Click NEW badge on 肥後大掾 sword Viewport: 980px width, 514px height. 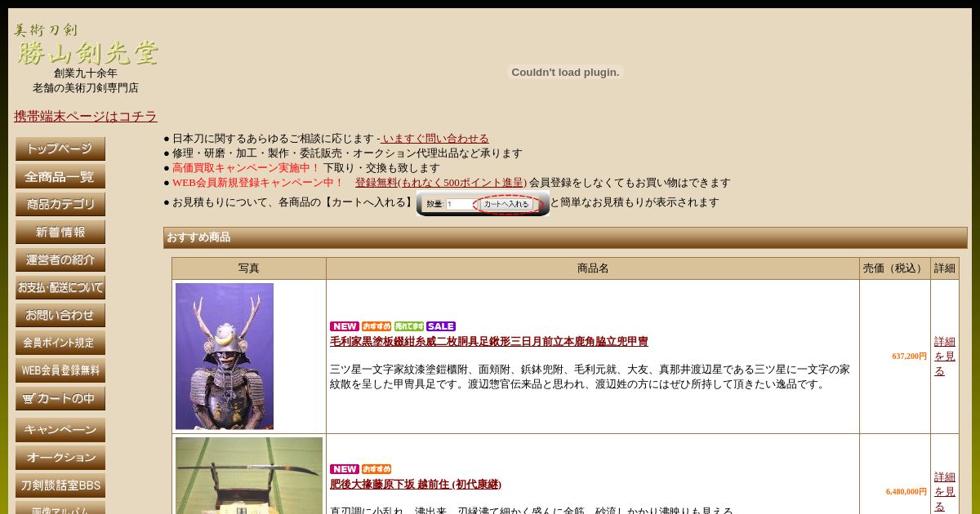point(345,469)
